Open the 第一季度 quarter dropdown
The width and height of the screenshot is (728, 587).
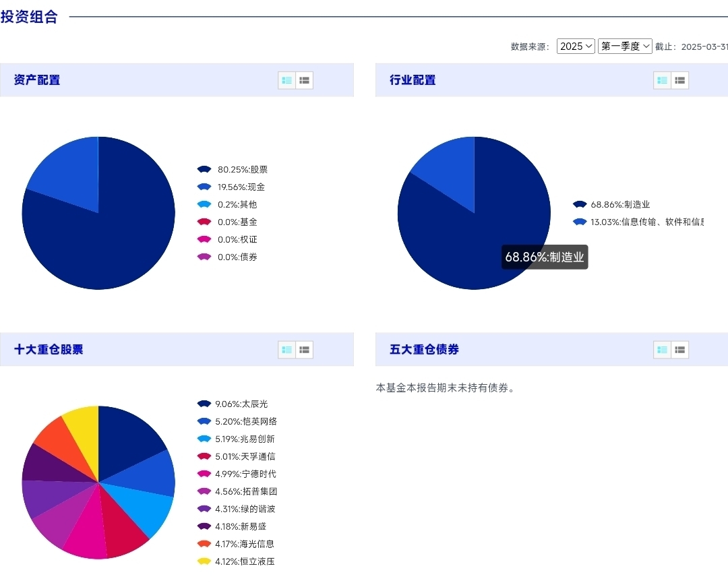pos(625,47)
